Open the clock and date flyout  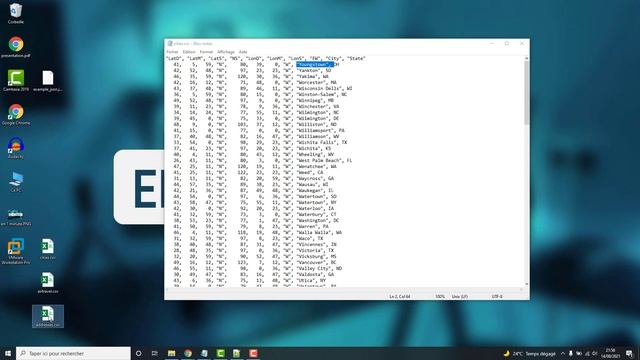(611, 353)
